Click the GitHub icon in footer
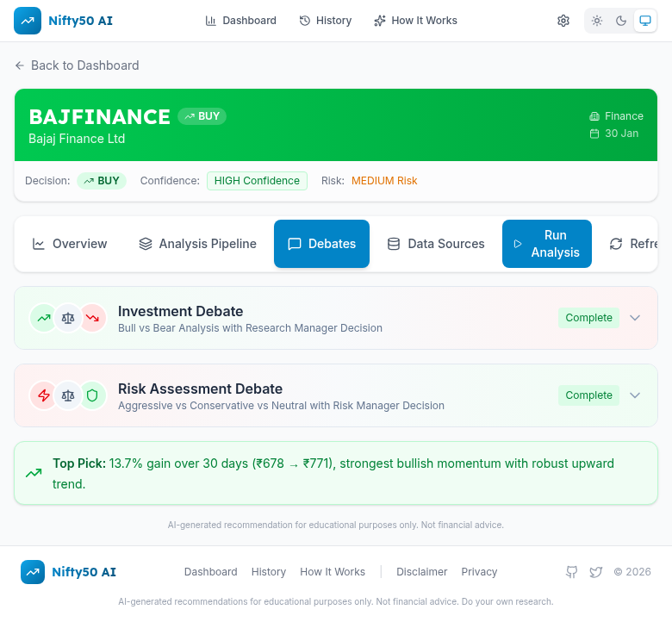Image resolution: width=672 pixels, height=622 pixels. [571, 572]
